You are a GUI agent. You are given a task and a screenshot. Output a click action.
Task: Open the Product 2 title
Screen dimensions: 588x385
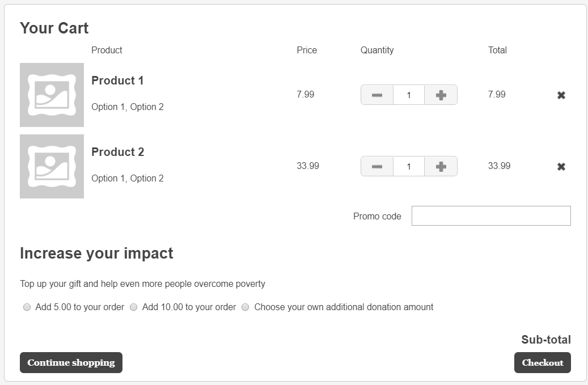pos(117,152)
